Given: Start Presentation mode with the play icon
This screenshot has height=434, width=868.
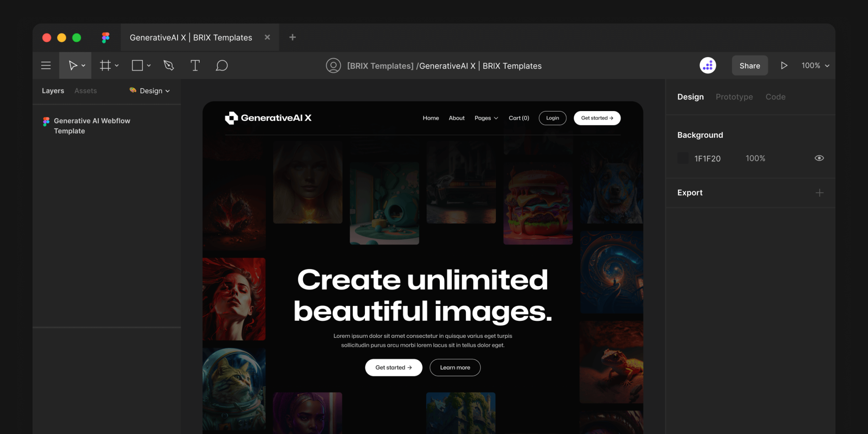Looking at the screenshot, I should 784,65.
